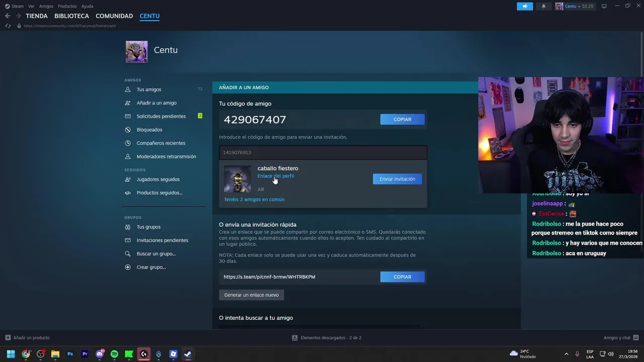The height and width of the screenshot is (362, 644).
Task: Click Generar un enlace nuevo
Action: [252, 295]
